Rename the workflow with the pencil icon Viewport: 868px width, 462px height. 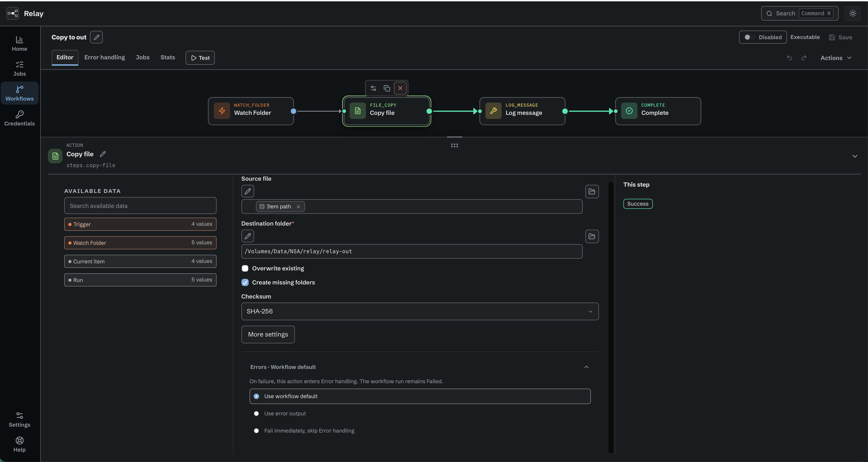pos(96,37)
